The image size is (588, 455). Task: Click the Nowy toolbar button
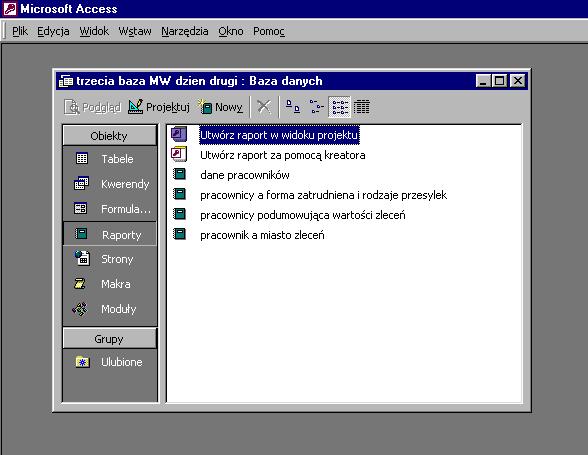click(x=220, y=107)
